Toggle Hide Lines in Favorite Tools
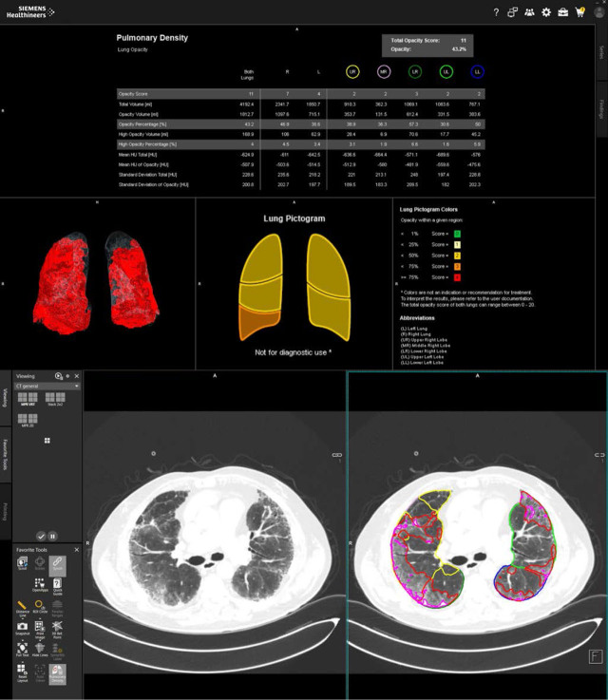The width and height of the screenshot is (608, 700). pyautogui.click(x=39, y=649)
